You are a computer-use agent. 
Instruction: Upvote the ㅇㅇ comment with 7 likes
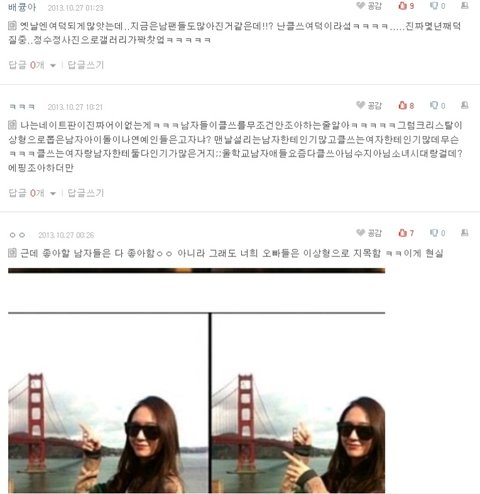point(406,233)
